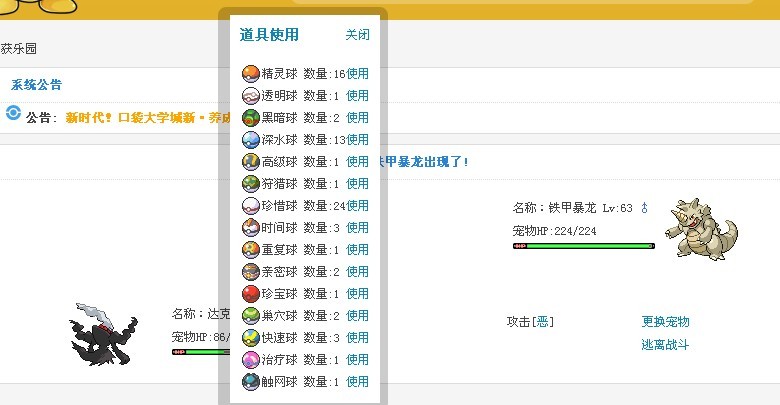The width and height of the screenshot is (780, 405).
Task: Use the 深水球 item
Action: (x=358, y=140)
